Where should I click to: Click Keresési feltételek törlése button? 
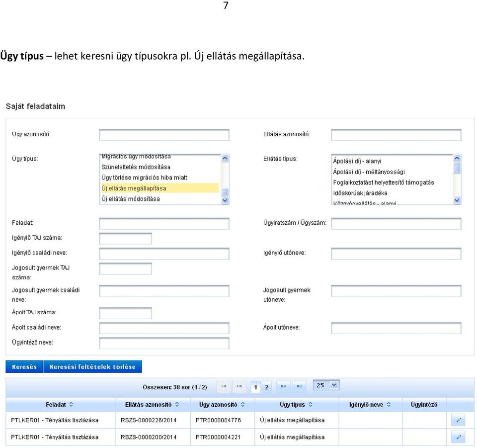(93, 367)
